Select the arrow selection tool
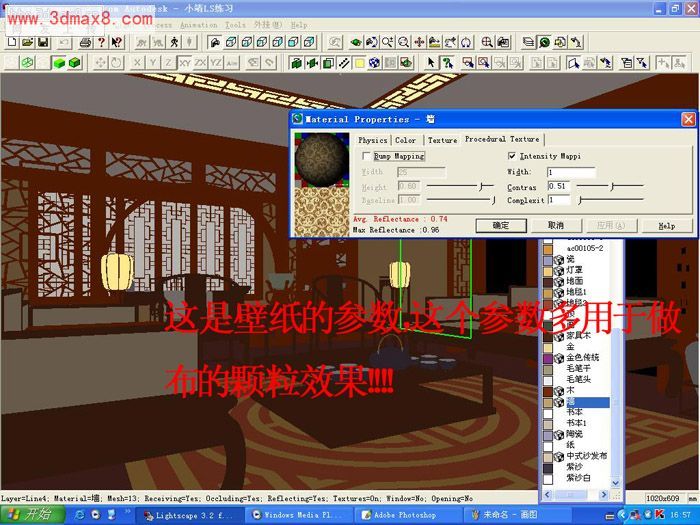This screenshot has height=525, width=700. click(432, 62)
